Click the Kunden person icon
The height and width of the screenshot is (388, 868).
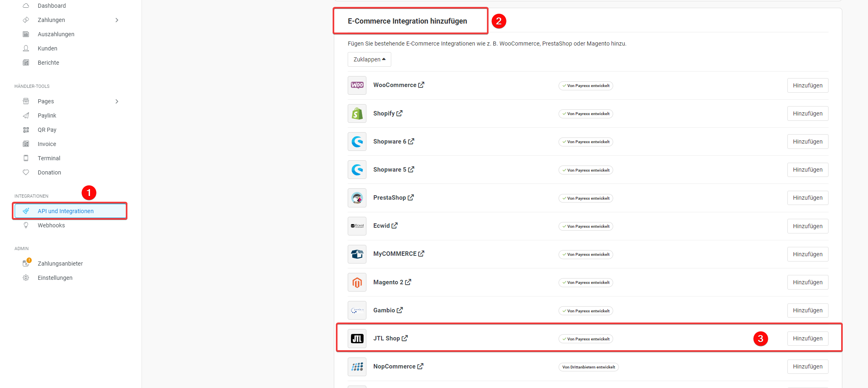click(x=26, y=48)
